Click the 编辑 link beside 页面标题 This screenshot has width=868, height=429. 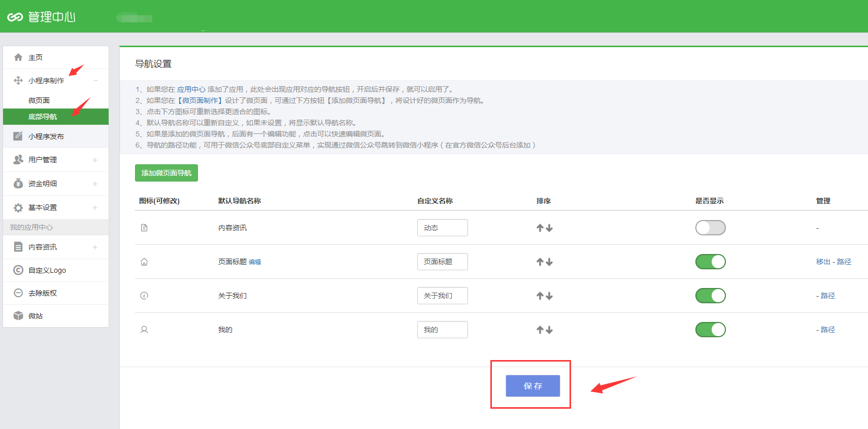coord(255,262)
